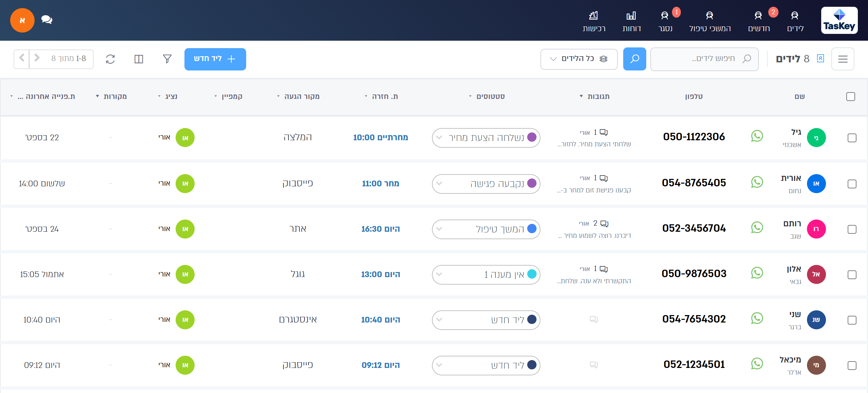Click the contacts icon beside 8 לידים

(820, 58)
